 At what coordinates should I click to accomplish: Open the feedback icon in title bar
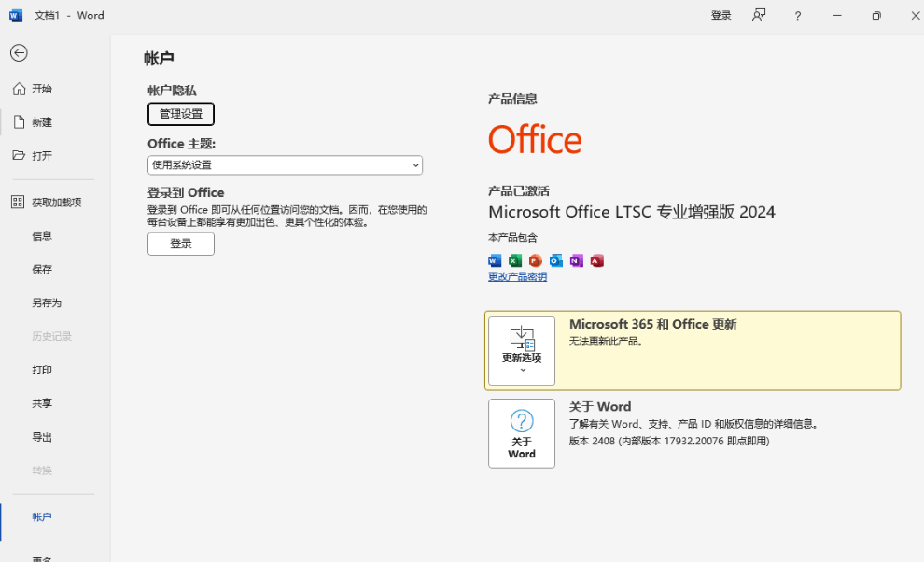coord(759,15)
